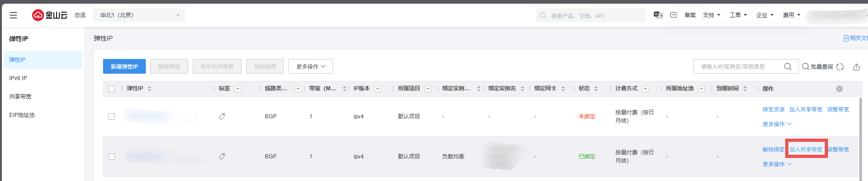Sort by 弹性IP column
Screen dimensions: 868x181
(x=149, y=89)
